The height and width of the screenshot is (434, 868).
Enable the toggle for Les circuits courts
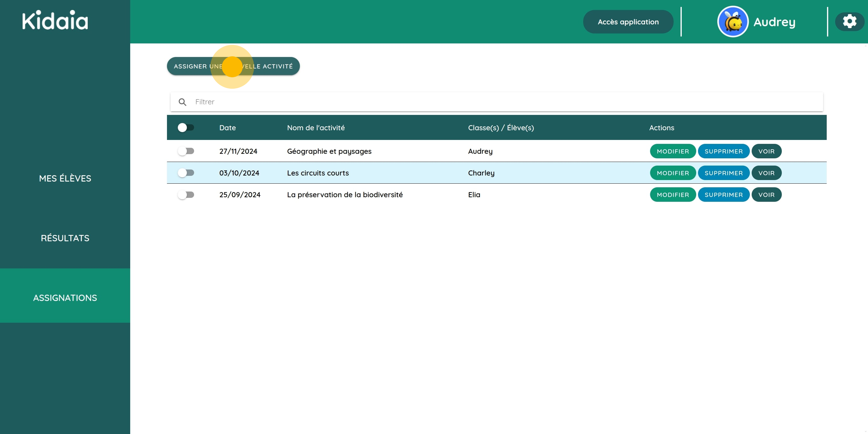click(186, 173)
